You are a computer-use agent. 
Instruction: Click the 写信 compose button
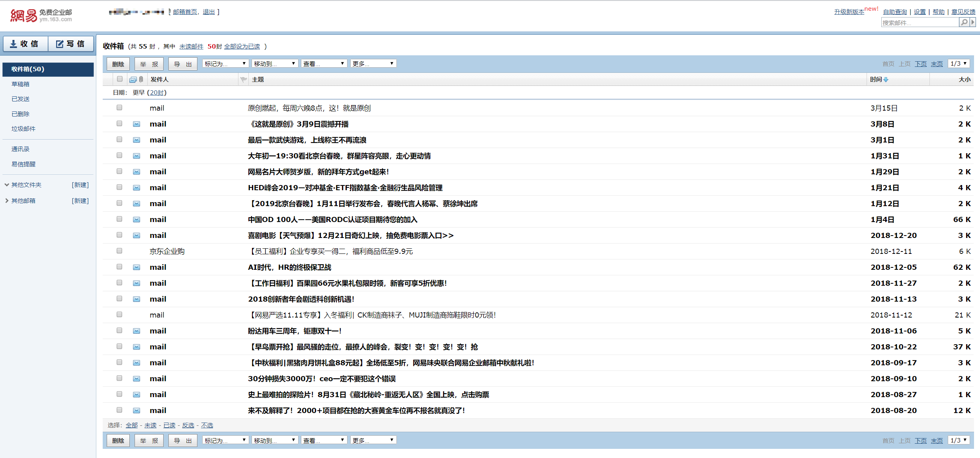70,44
